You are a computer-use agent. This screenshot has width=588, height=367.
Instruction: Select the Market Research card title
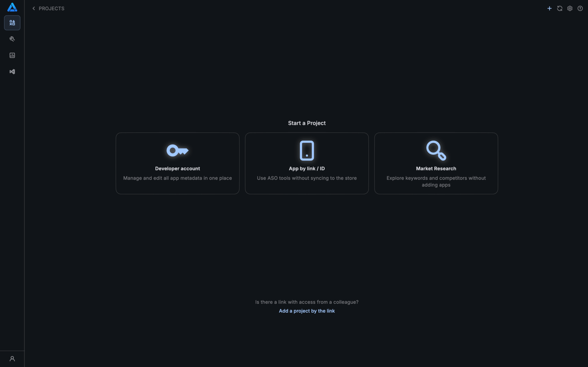pyautogui.click(x=436, y=169)
